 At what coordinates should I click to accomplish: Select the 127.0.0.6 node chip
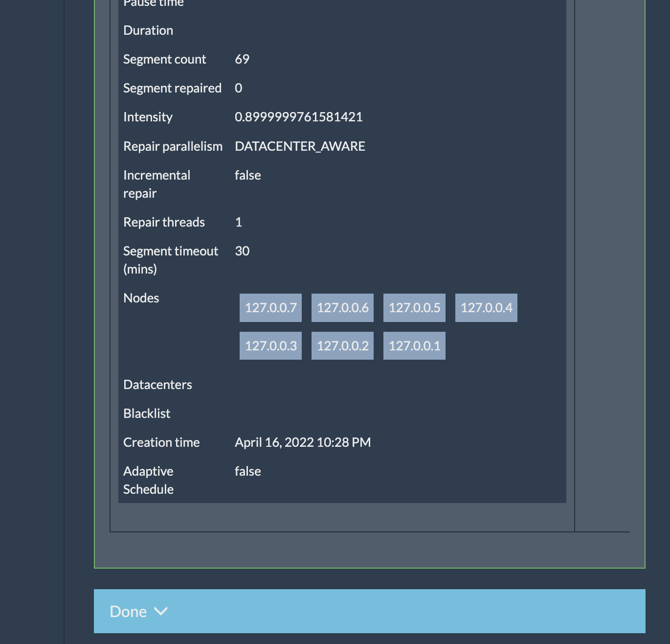pos(342,308)
